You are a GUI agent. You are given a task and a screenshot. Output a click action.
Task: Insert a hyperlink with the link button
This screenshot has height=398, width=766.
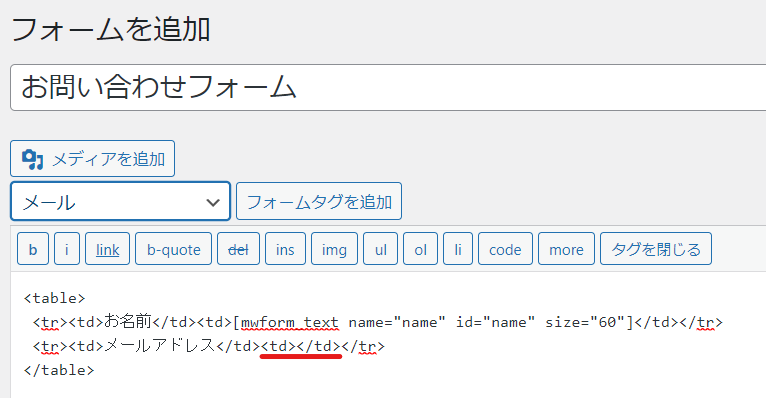click(x=107, y=249)
